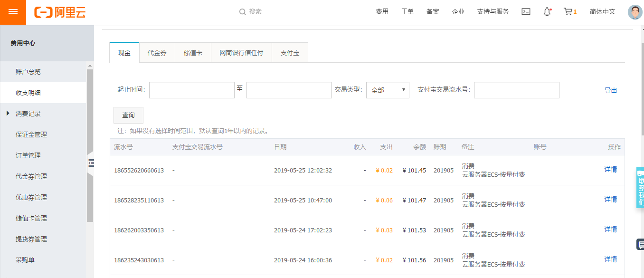Open the 简体中文 language selector
Viewport: 644px width, 278px height.
pos(602,12)
